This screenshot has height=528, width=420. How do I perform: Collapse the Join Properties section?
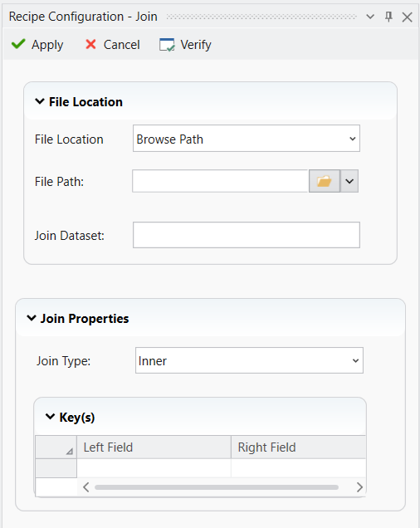[x=32, y=318]
